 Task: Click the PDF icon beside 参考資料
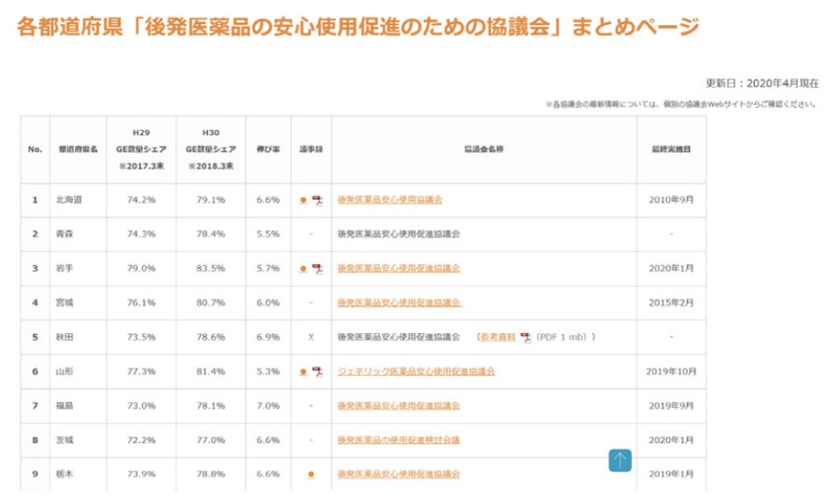525,337
